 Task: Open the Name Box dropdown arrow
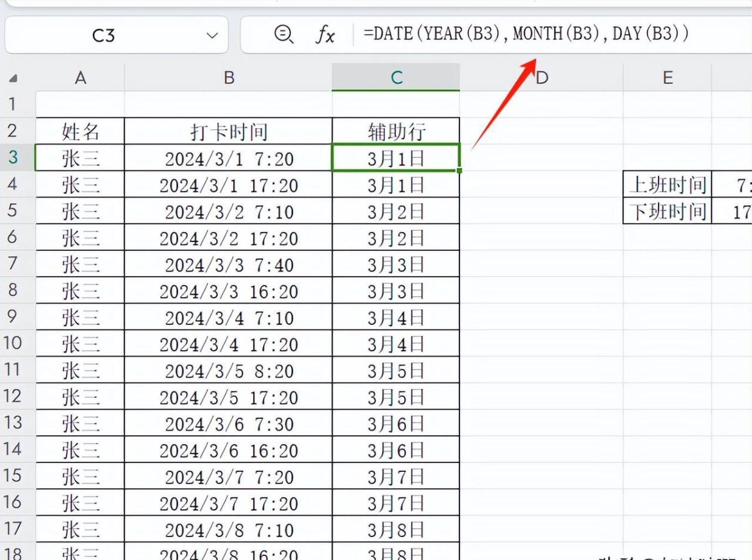212,35
